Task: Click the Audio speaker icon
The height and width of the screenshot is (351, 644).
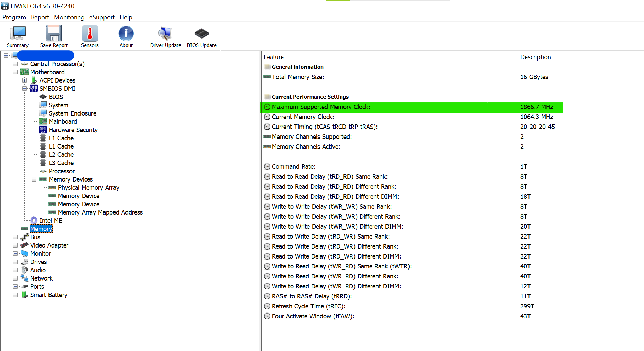Action: 24,270
